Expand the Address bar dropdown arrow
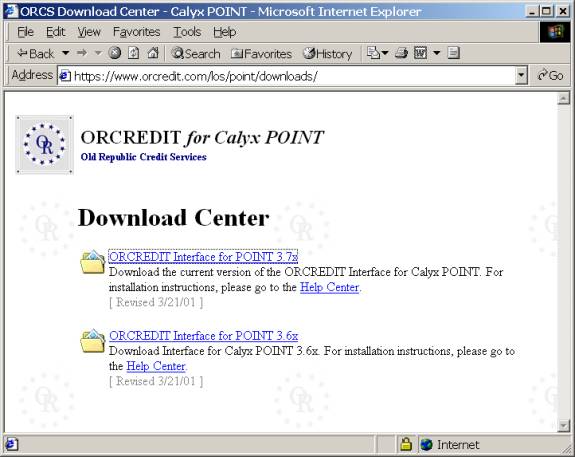The width and height of the screenshot is (575, 457). (x=521, y=75)
